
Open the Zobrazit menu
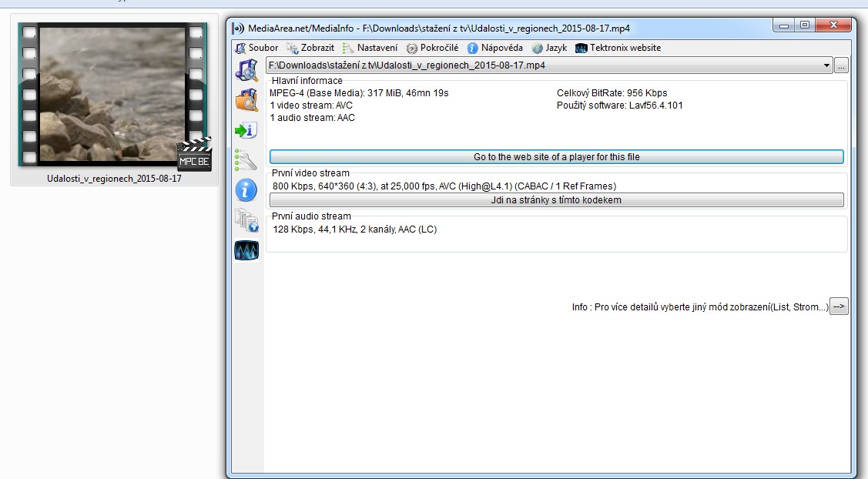point(310,48)
